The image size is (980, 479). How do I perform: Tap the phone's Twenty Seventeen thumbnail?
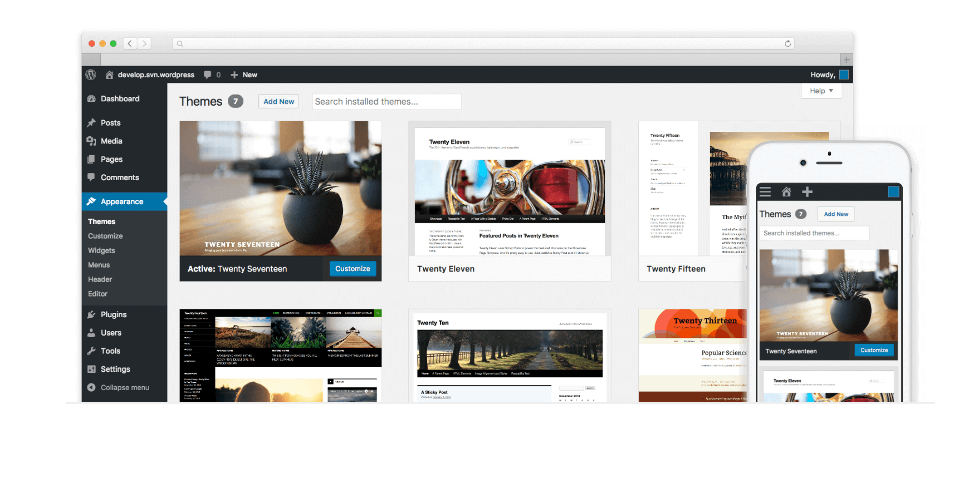tap(828, 296)
